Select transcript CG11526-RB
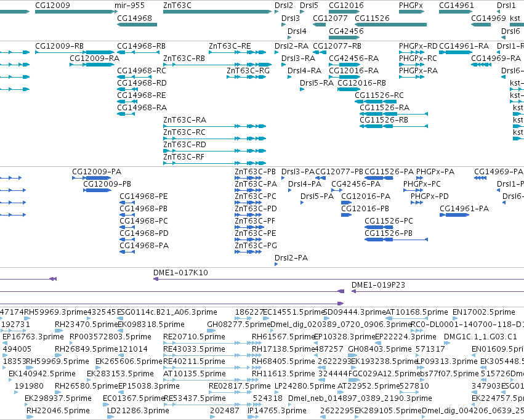Image resolution: width=524 pixels, height=420 pixels. [x=384, y=120]
